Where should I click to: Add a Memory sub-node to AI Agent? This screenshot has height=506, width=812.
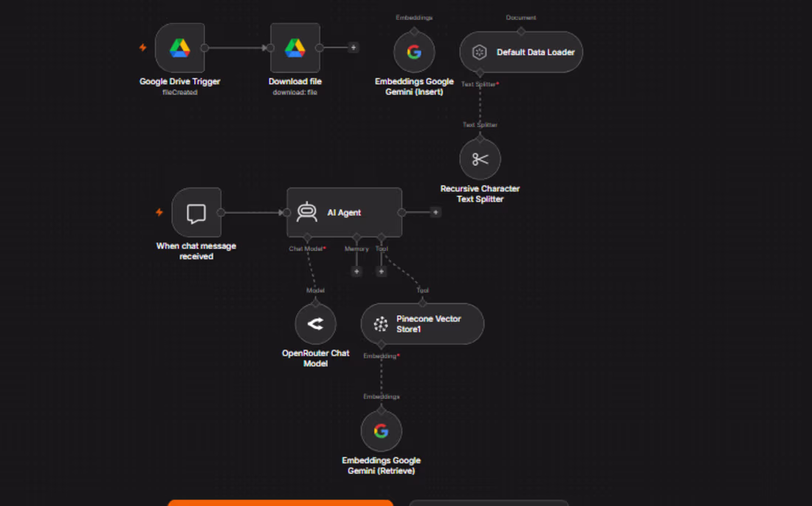[x=357, y=271]
